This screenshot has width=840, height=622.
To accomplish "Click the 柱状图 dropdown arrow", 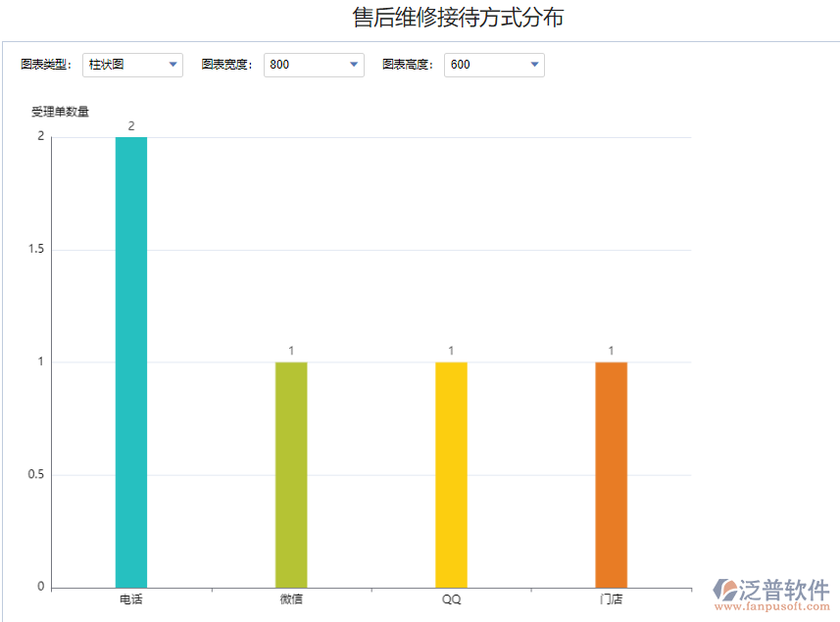I will click(174, 65).
